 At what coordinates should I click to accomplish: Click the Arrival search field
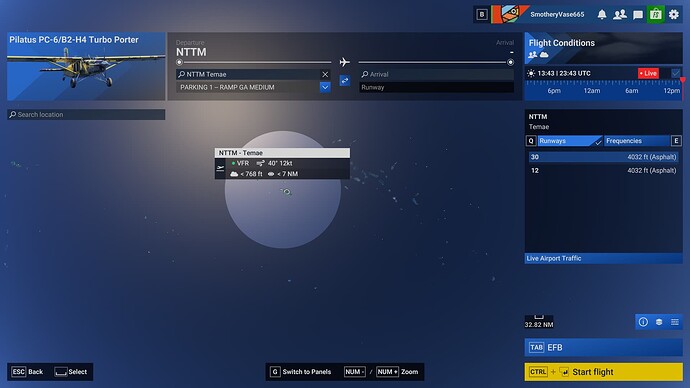coord(437,74)
